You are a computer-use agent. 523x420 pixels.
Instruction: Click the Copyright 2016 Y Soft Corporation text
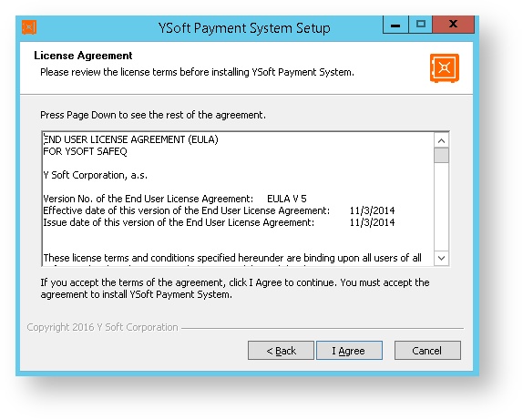pyautogui.click(x=102, y=327)
